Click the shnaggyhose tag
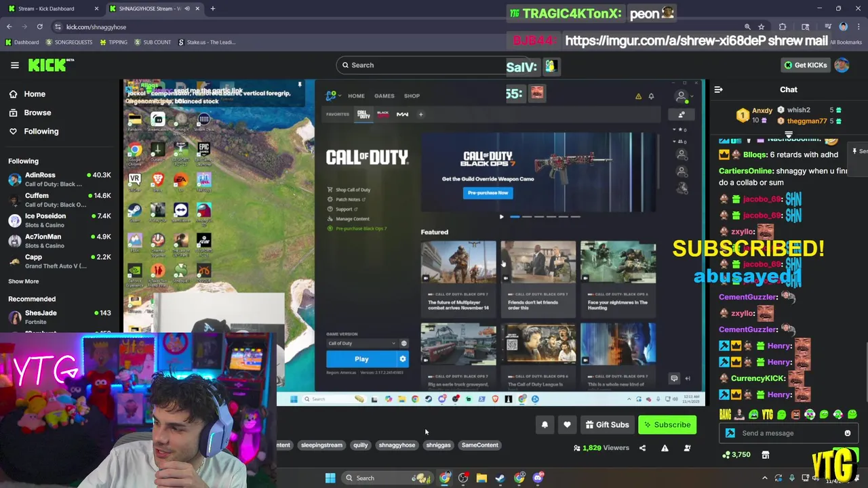 click(397, 445)
